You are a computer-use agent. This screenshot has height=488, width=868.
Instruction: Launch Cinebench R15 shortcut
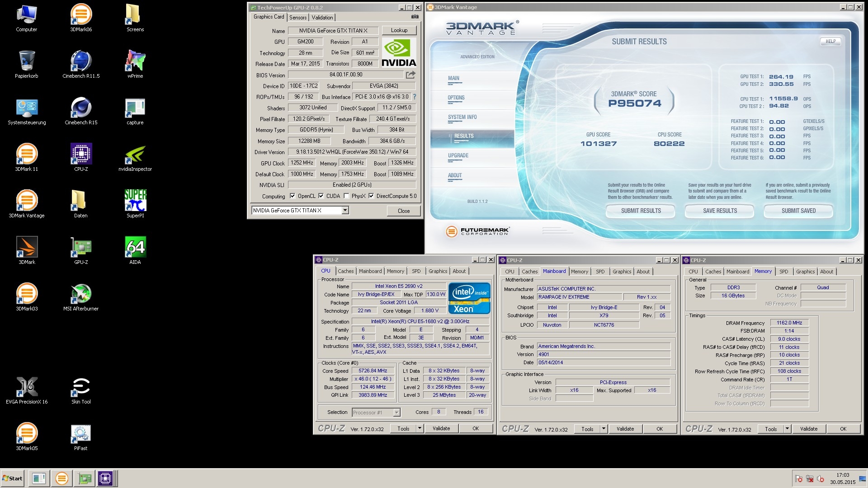tap(81, 111)
